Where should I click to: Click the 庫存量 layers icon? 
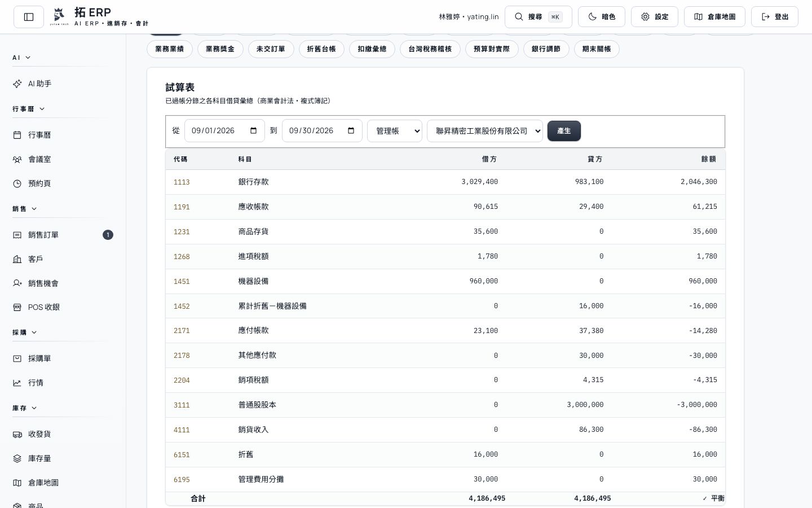(17, 458)
